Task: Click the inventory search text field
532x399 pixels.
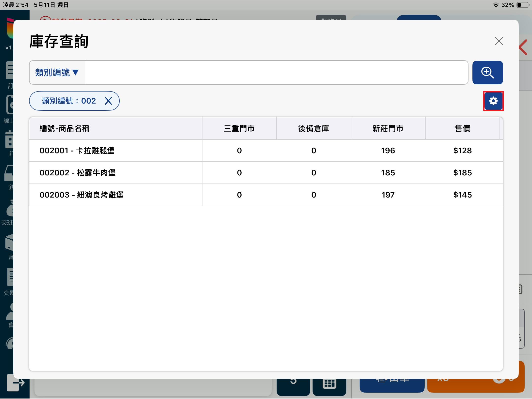Action: (x=276, y=73)
